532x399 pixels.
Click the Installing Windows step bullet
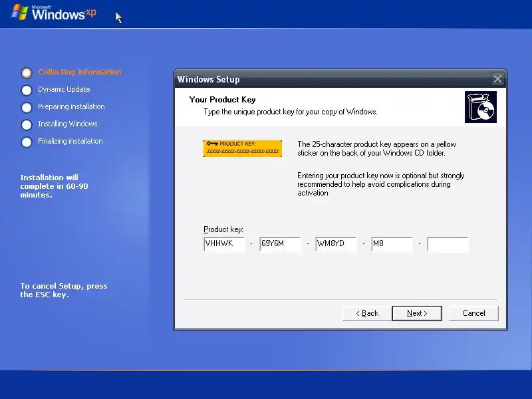point(27,124)
